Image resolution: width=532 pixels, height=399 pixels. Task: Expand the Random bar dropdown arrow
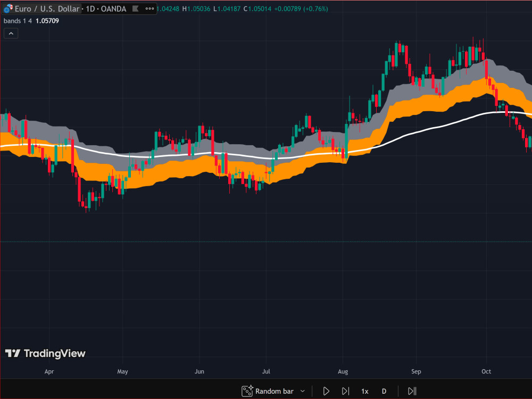pyautogui.click(x=303, y=391)
